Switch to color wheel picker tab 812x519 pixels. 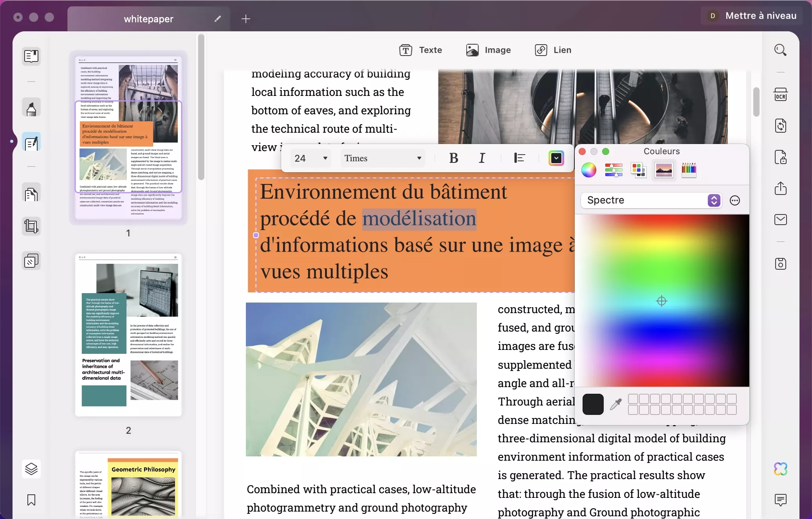588,170
